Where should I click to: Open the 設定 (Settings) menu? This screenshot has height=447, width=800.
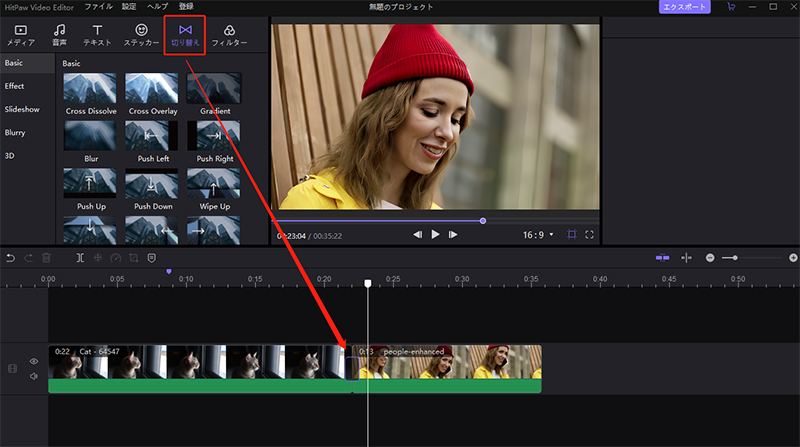click(x=129, y=7)
